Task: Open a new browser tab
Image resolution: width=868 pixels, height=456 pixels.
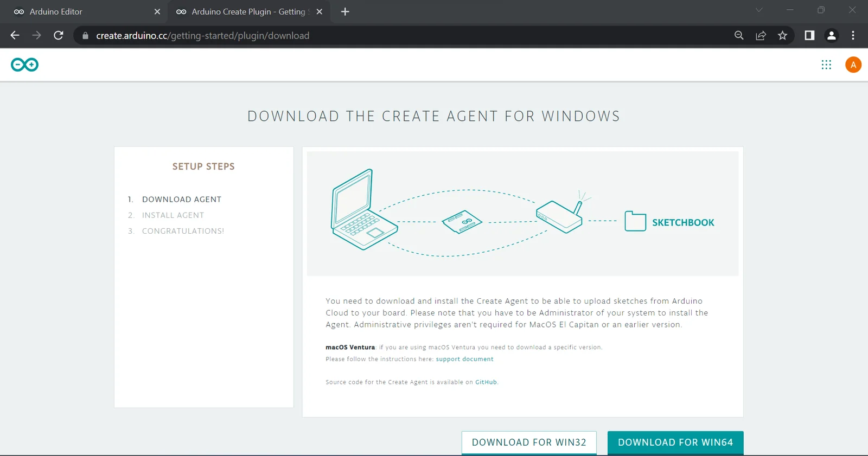Action: 345,12
